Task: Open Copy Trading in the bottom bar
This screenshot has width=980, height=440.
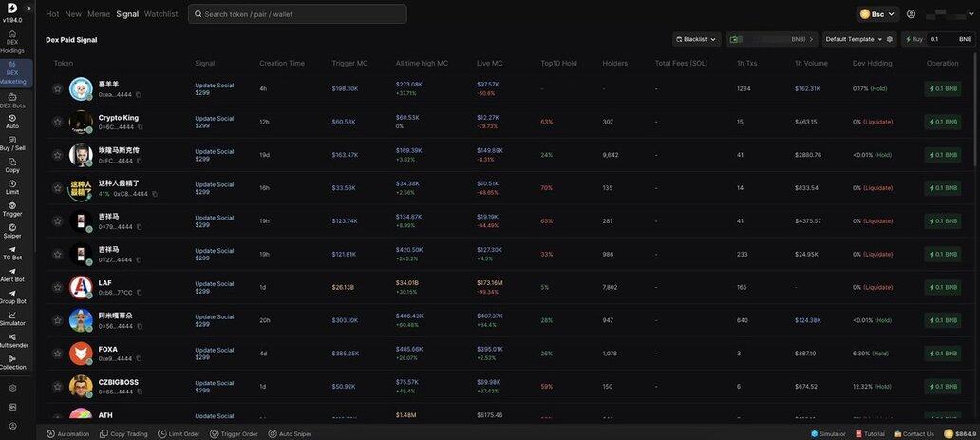Action: 123,433
